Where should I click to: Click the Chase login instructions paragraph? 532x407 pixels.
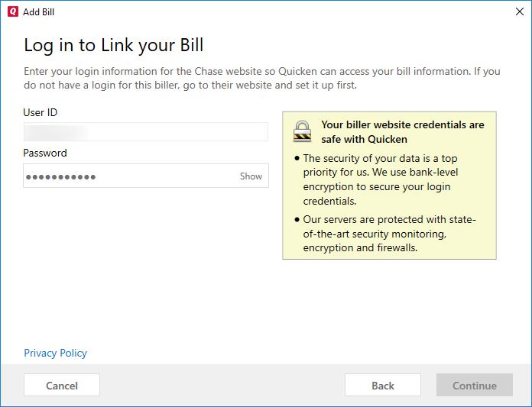pos(261,78)
